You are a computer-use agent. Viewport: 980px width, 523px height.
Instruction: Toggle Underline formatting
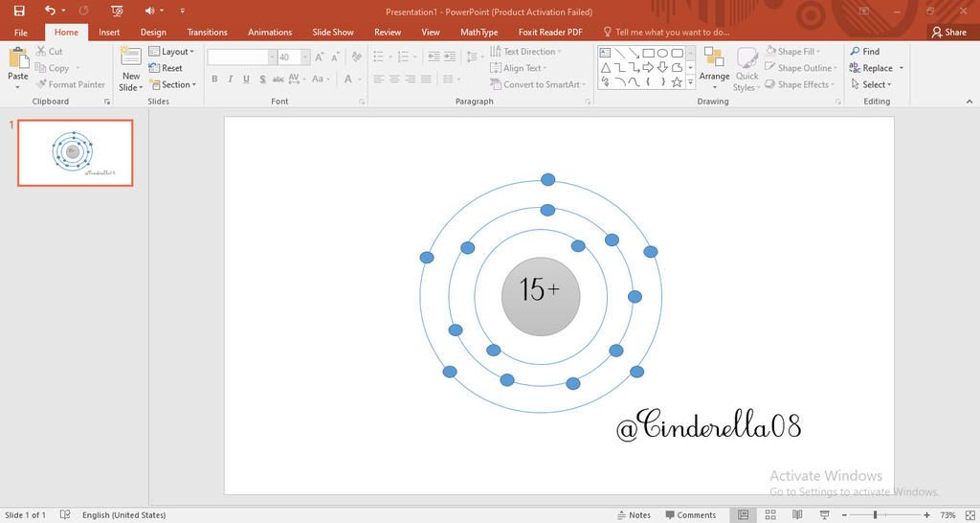[x=246, y=79]
